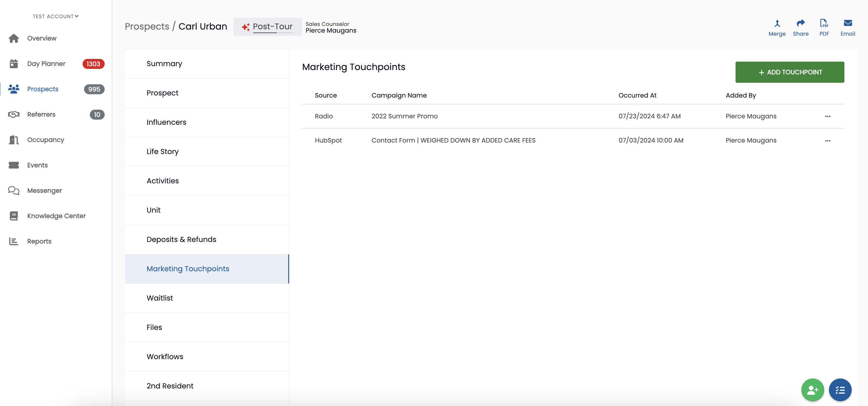The height and width of the screenshot is (406, 868).
Task: Open Day Planner calendar icon
Action: (x=14, y=64)
